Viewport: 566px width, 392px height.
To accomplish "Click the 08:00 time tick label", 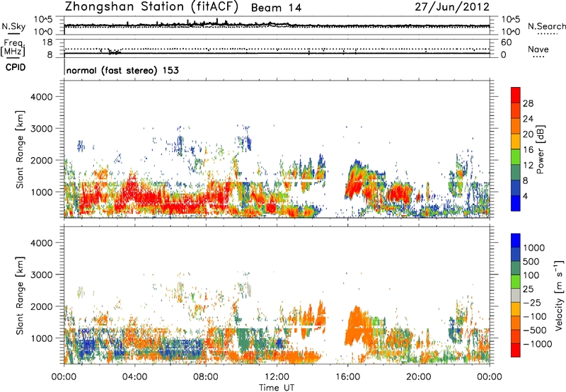I will pyautogui.click(x=206, y=377).
